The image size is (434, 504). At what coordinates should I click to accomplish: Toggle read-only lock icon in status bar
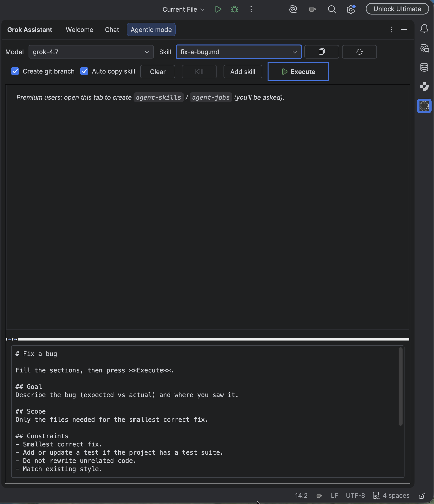click(x=422, y=496)
